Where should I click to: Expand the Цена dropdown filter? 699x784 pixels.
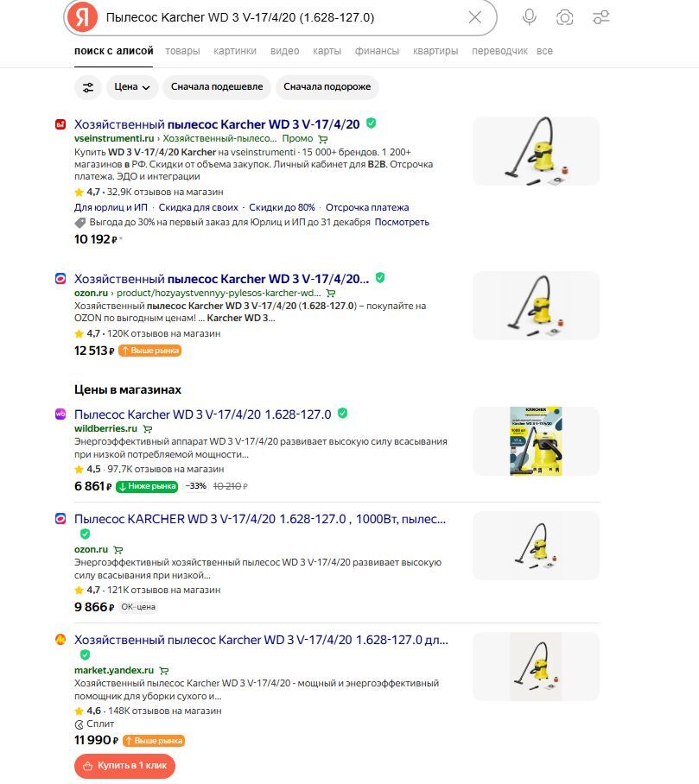point(132,87)
